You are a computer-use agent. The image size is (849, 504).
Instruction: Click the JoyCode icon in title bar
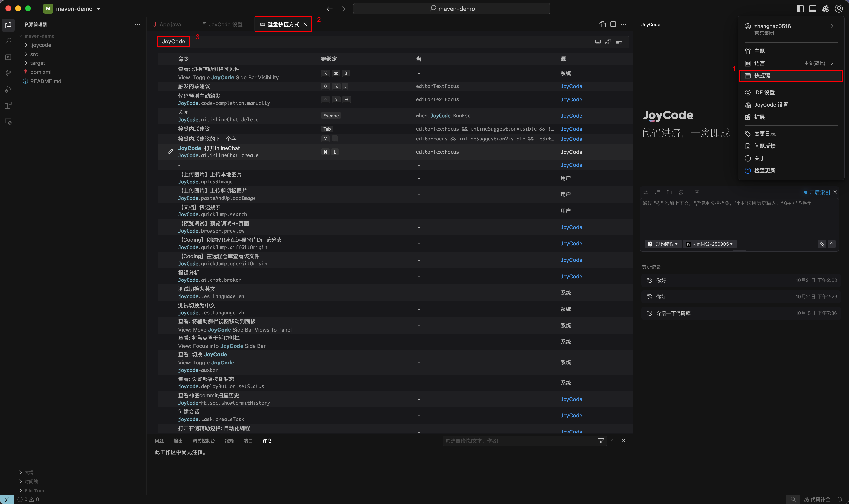(x=826, y=9)
